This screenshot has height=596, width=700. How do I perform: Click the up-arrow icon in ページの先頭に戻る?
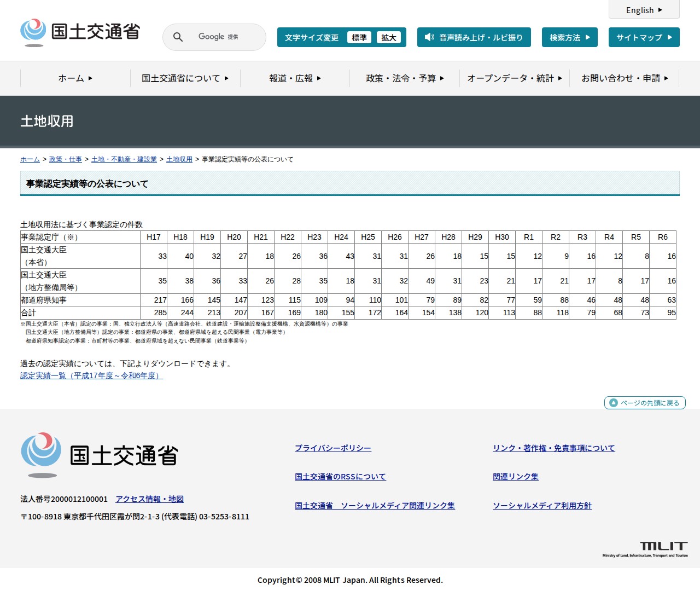(x=614, y=403)
